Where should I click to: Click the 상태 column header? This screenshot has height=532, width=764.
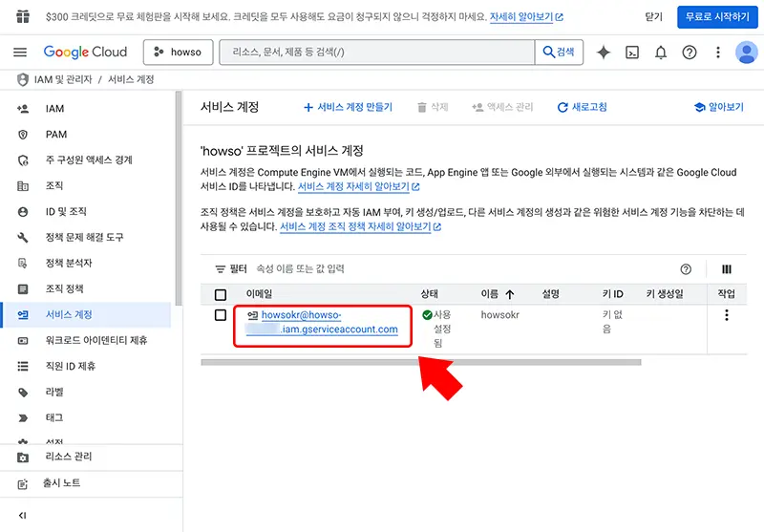tap(429, 294)
